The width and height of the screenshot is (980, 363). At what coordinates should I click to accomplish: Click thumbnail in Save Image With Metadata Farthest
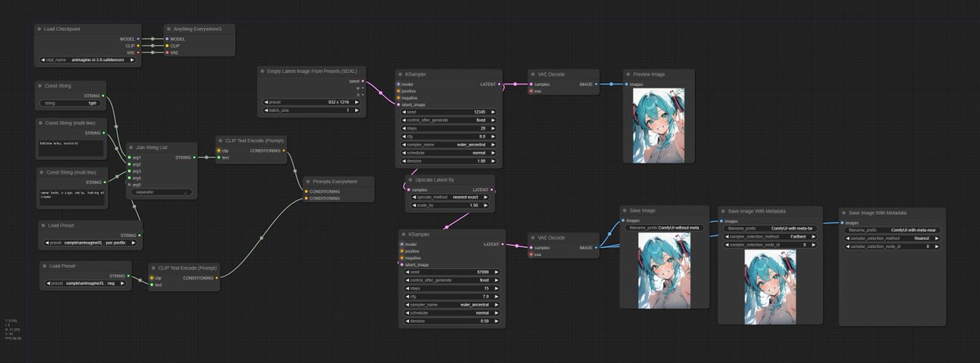[768, 285]
